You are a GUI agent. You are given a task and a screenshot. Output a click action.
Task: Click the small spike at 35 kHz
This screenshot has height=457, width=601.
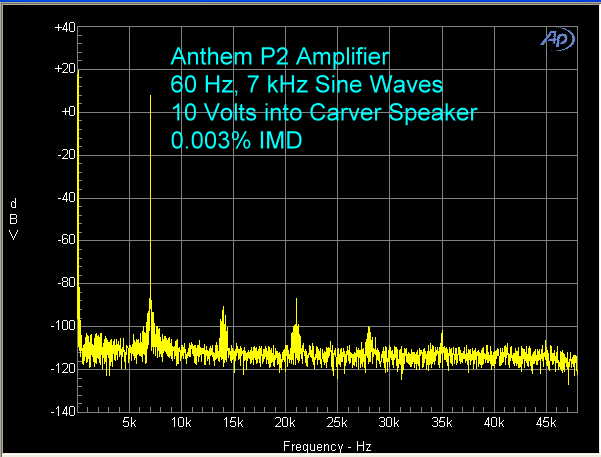click(442, 332)
